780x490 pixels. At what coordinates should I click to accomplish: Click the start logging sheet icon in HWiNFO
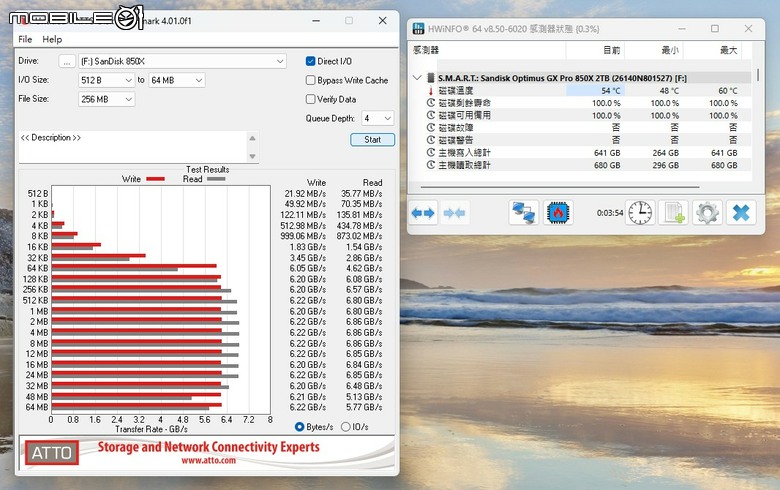pos(674,213)
